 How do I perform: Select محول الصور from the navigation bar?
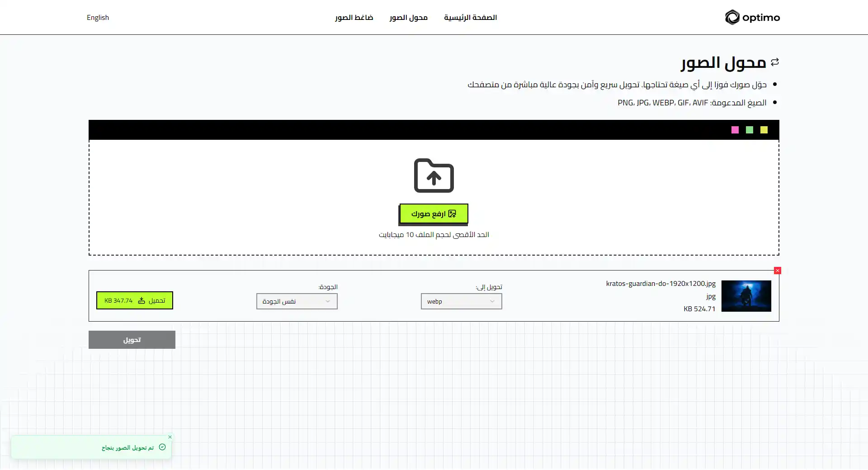pyautogui.click(x=408, y=17)
